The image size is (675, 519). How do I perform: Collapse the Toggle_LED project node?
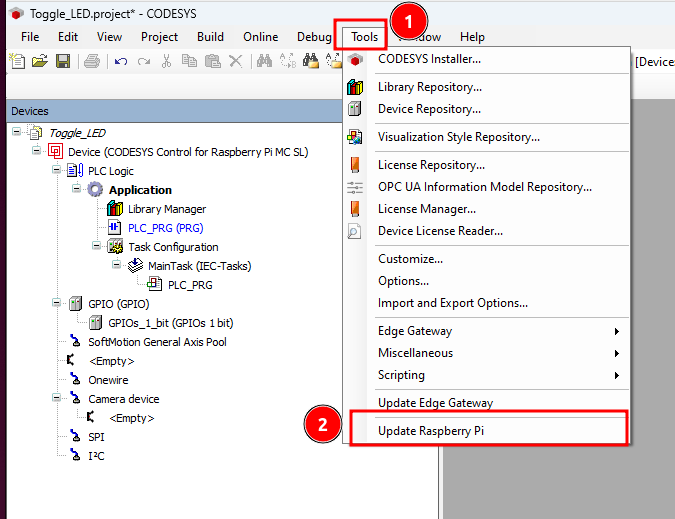point(16,131)
